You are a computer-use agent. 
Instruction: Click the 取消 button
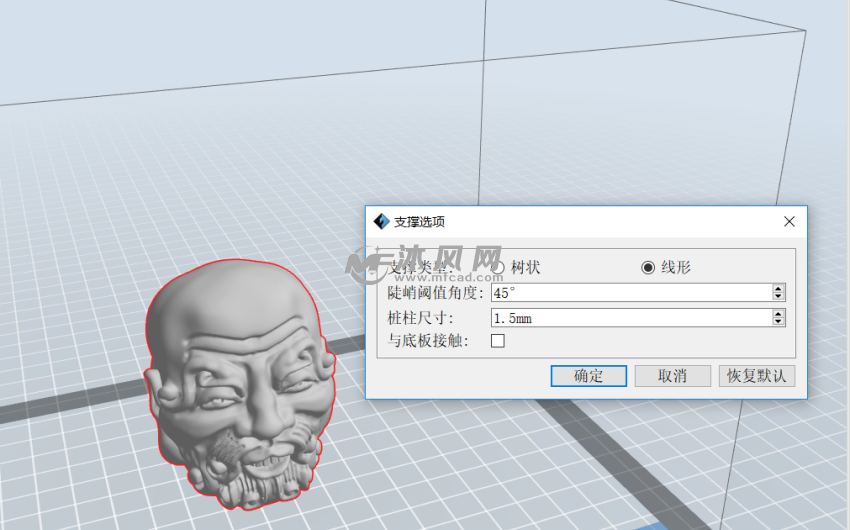click(x=673, y=376)
